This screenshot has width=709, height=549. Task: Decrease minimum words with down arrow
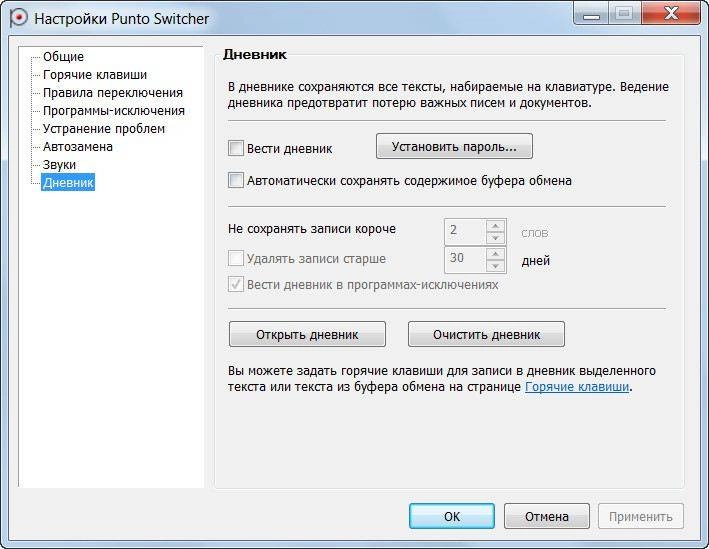click(496, 237)
